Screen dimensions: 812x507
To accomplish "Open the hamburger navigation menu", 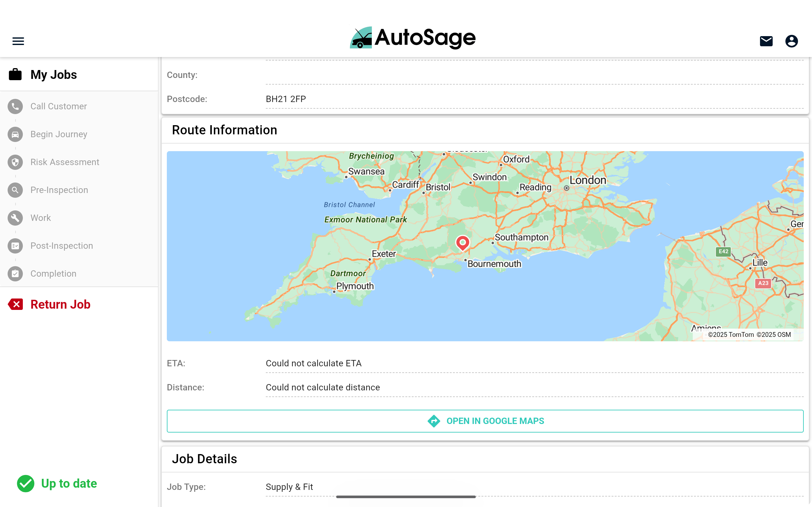I will click(18, 41).
